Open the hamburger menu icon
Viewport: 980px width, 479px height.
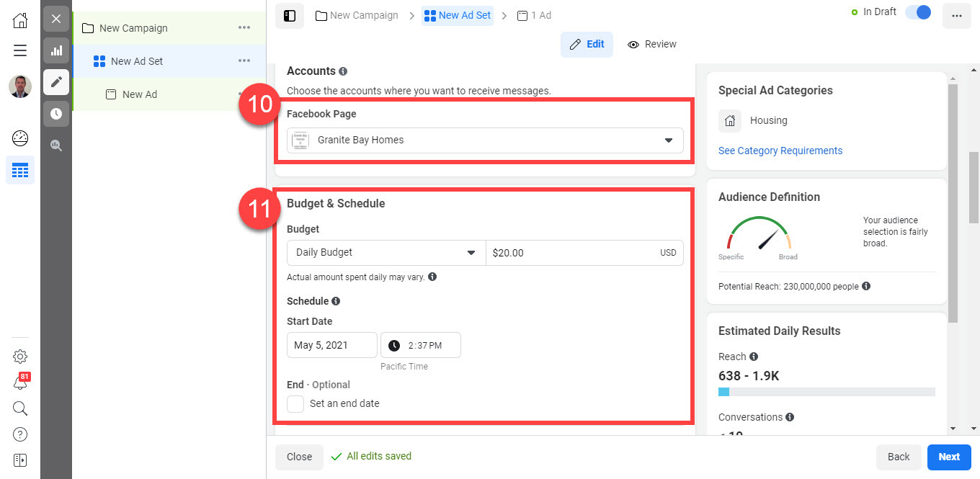[x=20, y=50]
